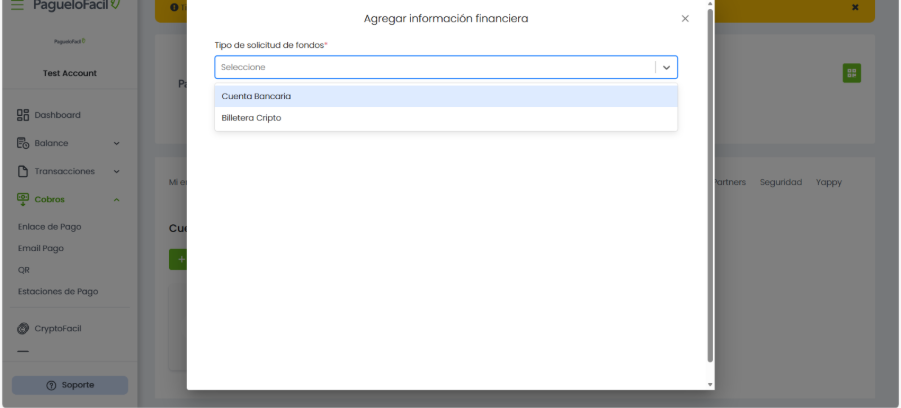Switch to the Seguridad tab
Image resolution: width=901 pixels, height=408 pixels.
780,182
